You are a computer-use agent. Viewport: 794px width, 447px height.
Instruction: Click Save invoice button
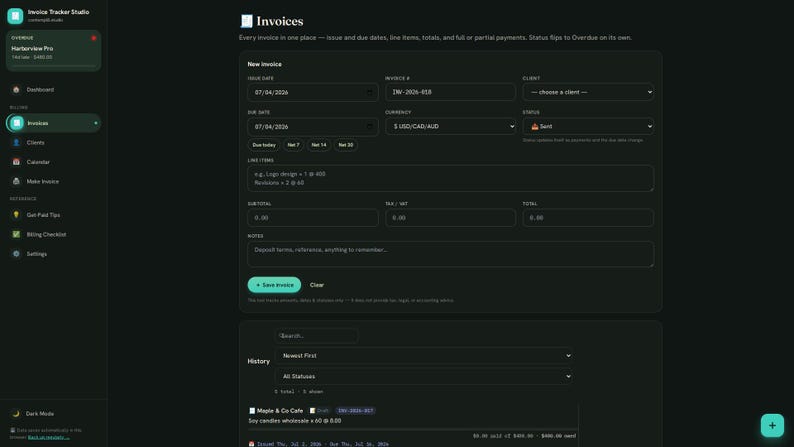click(274, 285)
